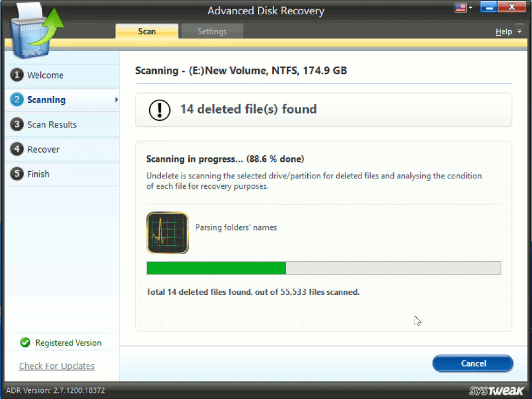Click the green oscilloscope scanning icon
532x399 pixels.
(x=167, y=233)
